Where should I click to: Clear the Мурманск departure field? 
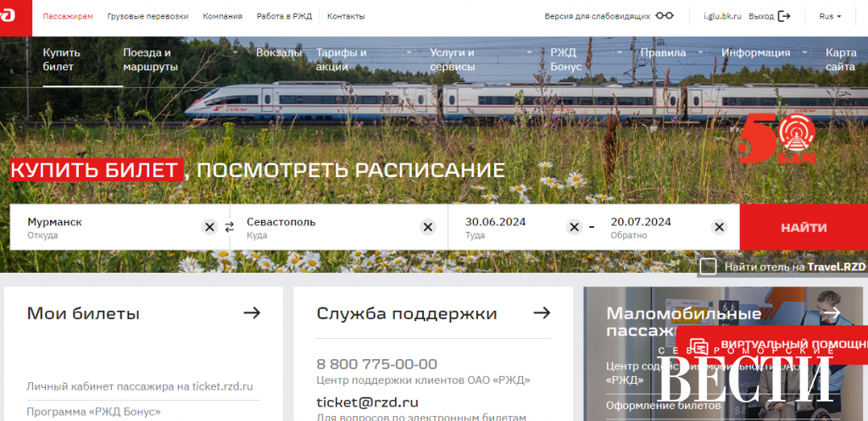[209, 227]
